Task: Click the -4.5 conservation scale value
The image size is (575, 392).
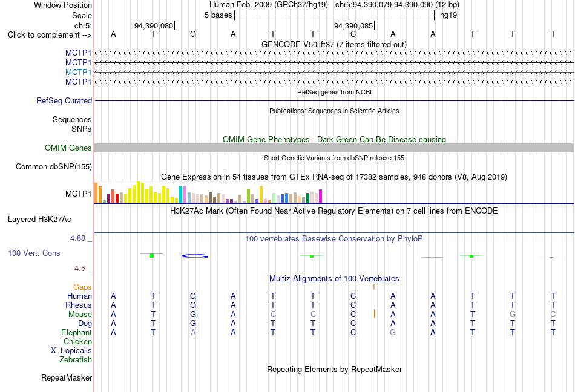Action: point(79,269)
